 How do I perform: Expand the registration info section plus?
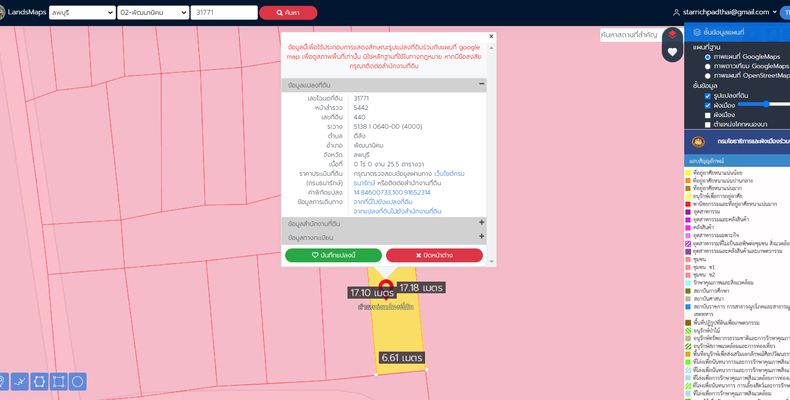[x=481, y=236]
